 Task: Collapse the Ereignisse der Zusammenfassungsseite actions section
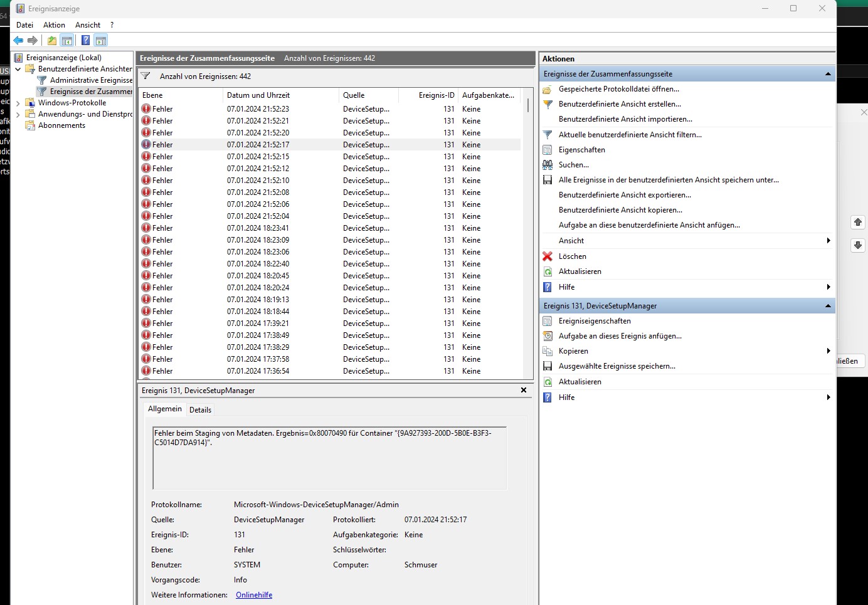click(x=828, y=74)
